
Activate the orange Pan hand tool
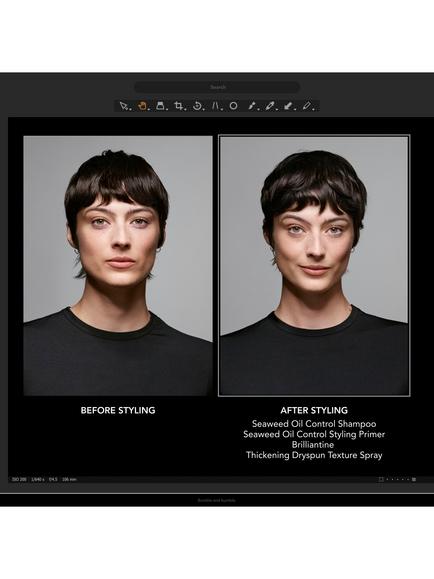[142, 106]
